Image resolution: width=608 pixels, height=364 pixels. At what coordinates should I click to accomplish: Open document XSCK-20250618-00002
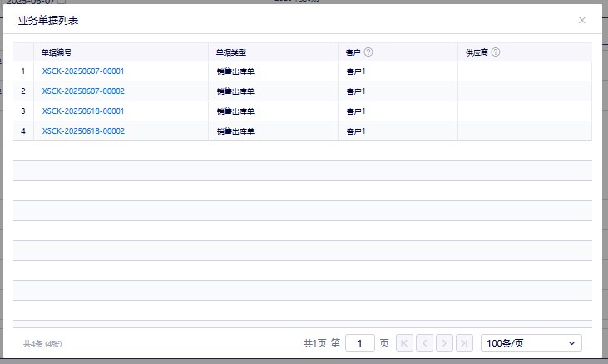tap(83, 131)
